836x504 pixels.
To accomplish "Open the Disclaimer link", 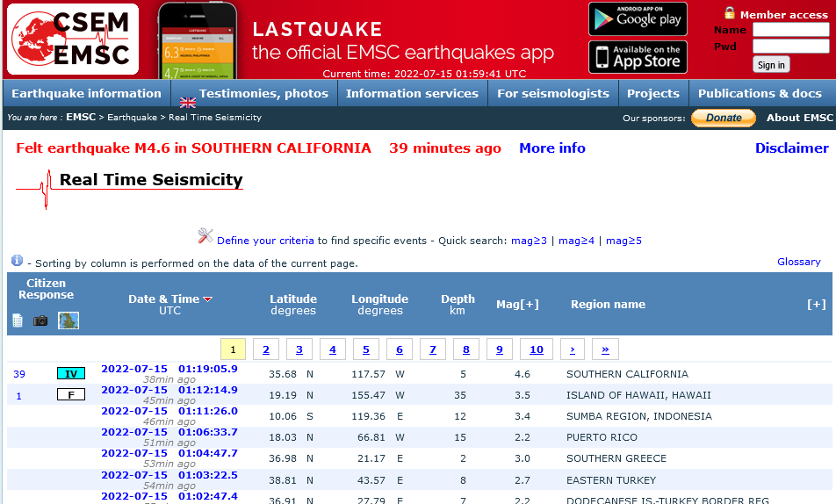I will [x=792, y=148].
